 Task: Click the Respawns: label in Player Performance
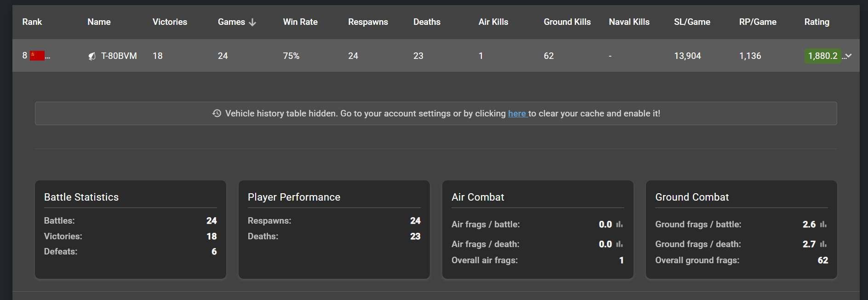269,221
